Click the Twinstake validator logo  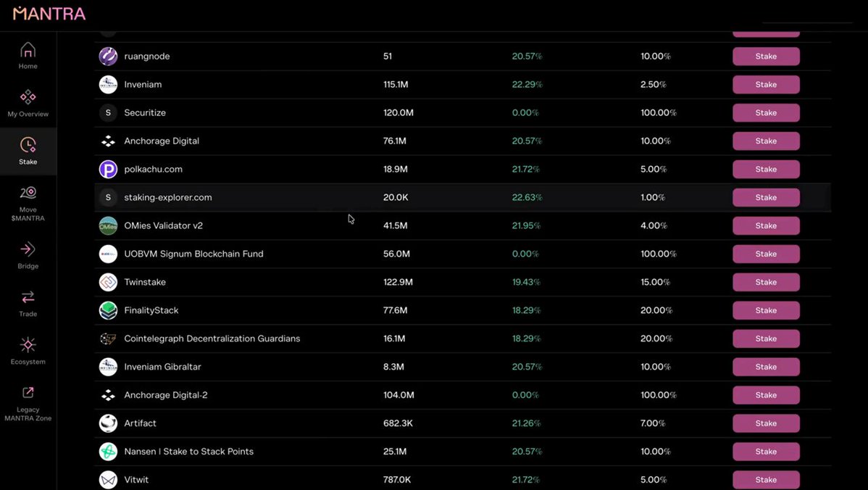pos(108,282)
